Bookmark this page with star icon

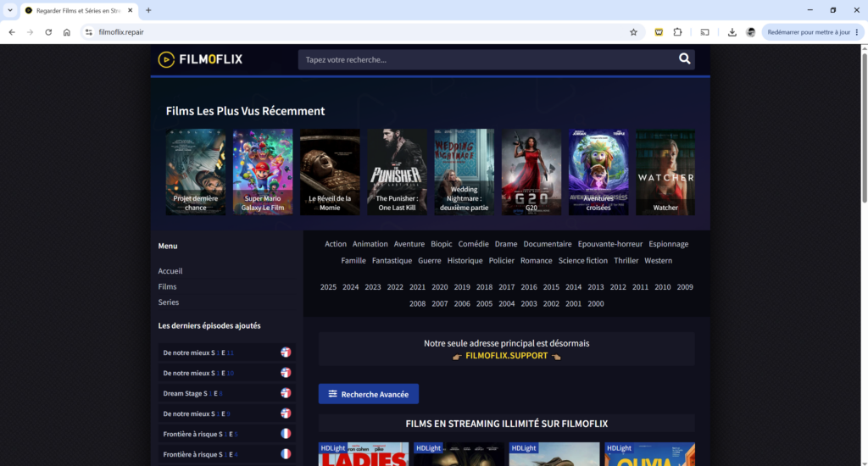pos(633,32)
